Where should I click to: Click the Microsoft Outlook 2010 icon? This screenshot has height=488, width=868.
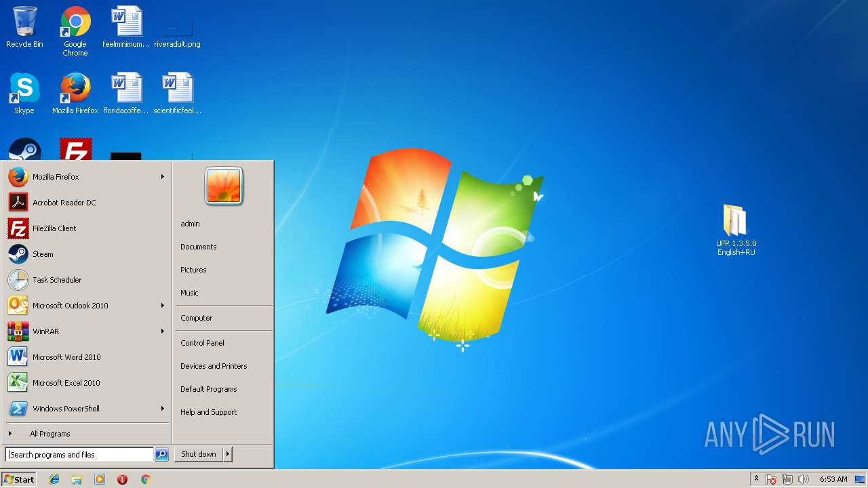coord(18,306)
